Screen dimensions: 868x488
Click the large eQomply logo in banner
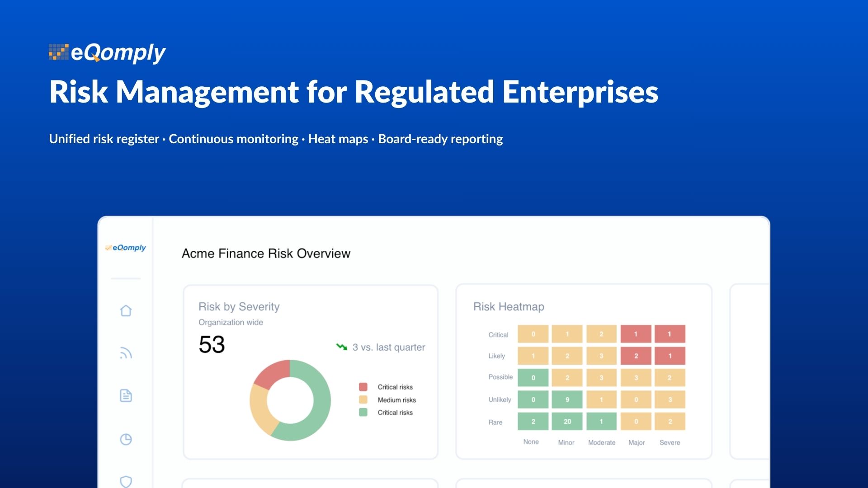tap(107, 53)
